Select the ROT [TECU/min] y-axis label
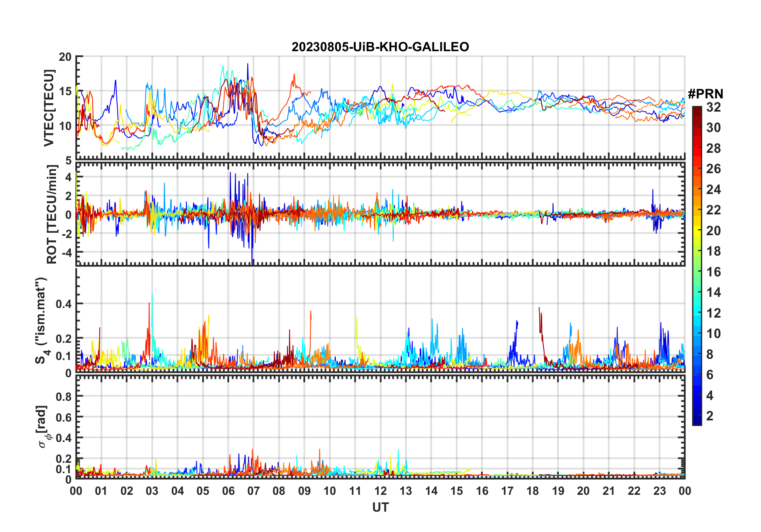The height and width of the screenshot is (532, 761). 52,214
